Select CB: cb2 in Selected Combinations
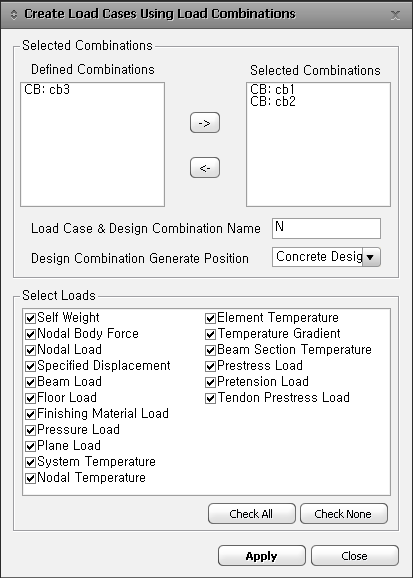The image size is (413, 578). pos(273,101)
